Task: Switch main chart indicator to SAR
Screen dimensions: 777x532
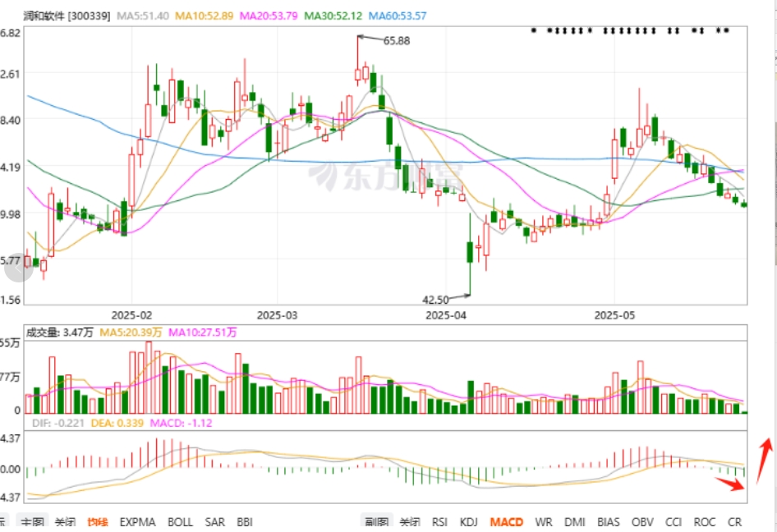Action: (x=214, y=522)
